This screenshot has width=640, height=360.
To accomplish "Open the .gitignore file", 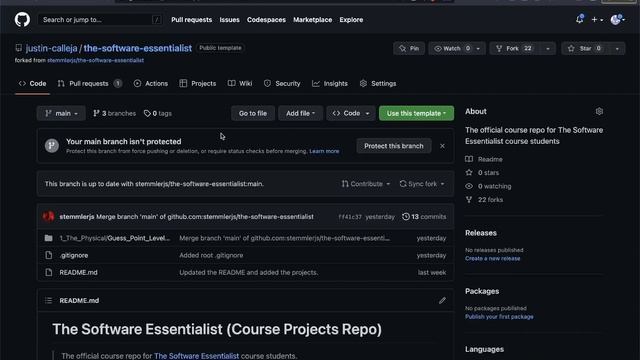I will point(74,255).
